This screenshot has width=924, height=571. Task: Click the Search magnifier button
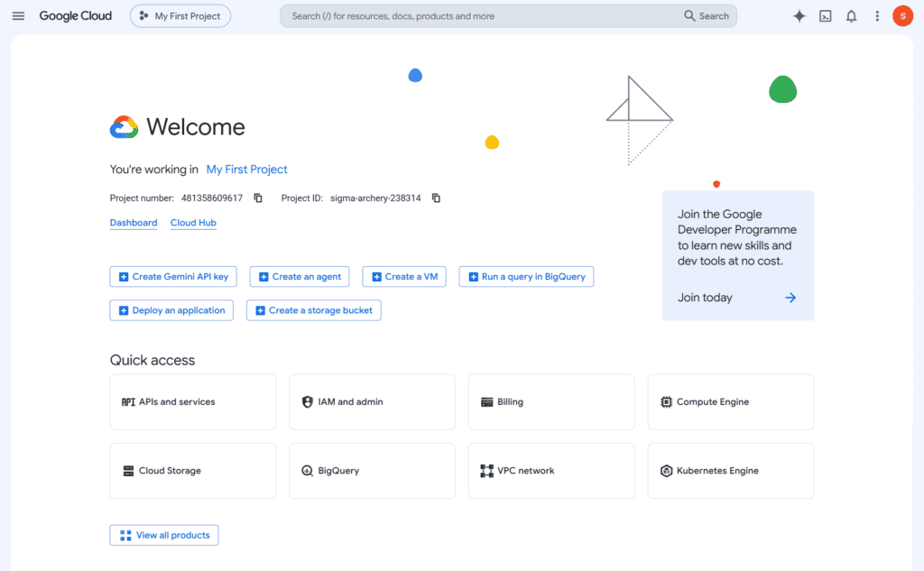tap(707, 16)
